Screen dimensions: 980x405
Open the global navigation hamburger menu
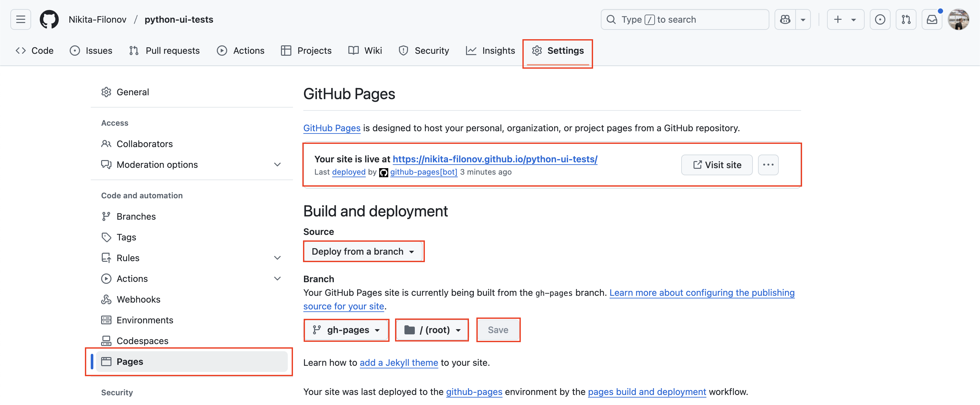pos(20,19)
